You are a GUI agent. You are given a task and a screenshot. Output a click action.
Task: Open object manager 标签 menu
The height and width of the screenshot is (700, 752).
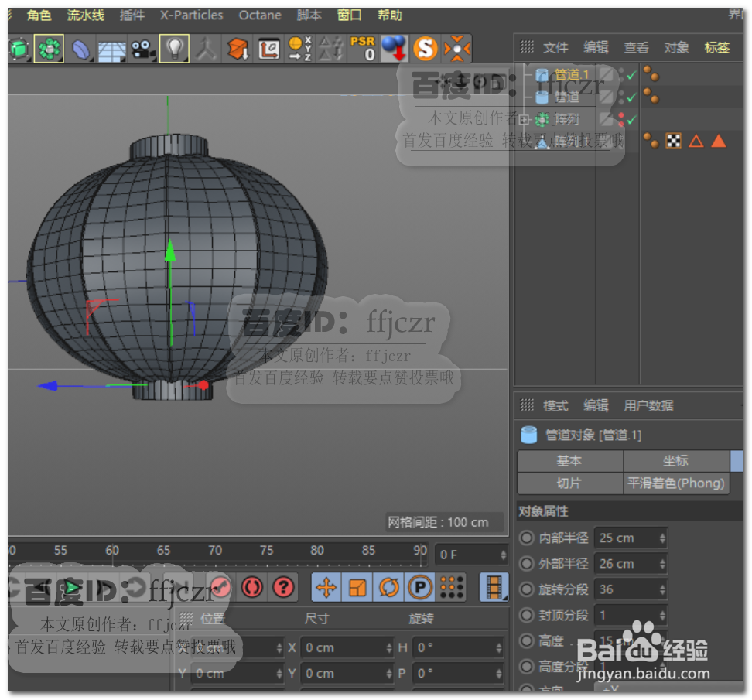click(716, 47)
